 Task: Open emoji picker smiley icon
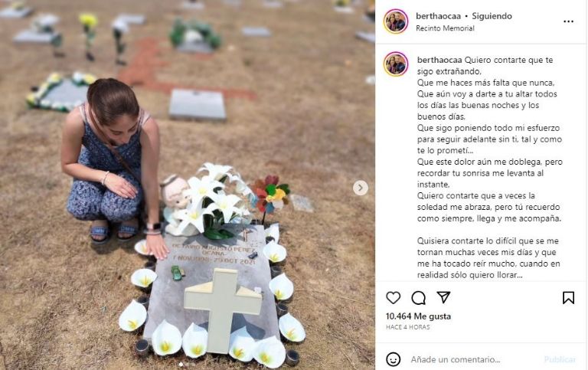click(393, 359)
